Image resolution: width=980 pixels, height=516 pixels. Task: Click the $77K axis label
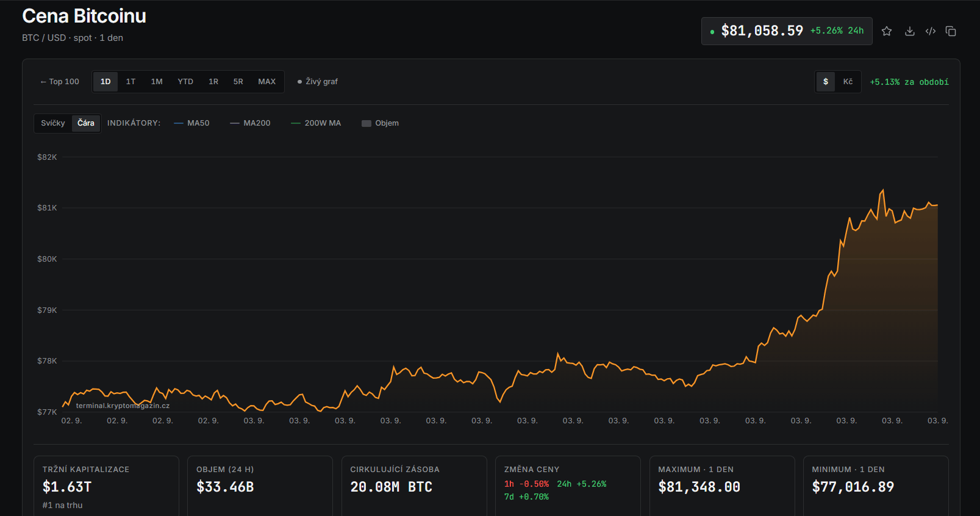[47, 412]
